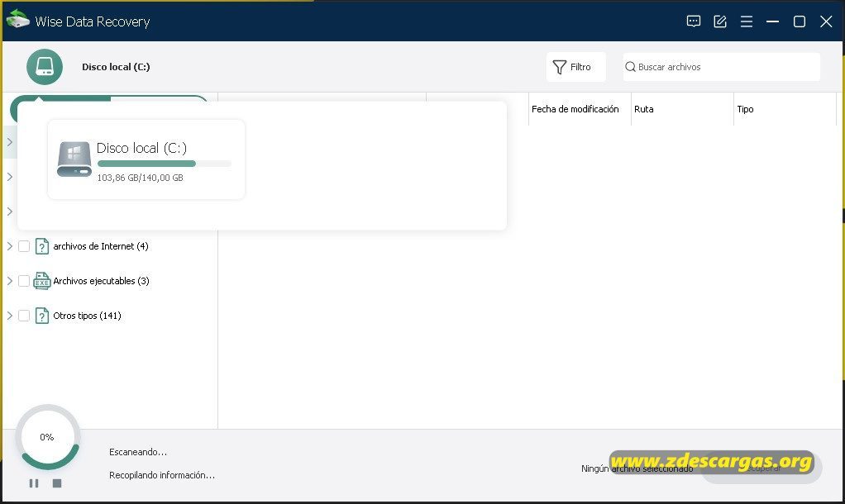Click the Disco local (C:) header label
The image size is (845, 504).
pos(116,67)
